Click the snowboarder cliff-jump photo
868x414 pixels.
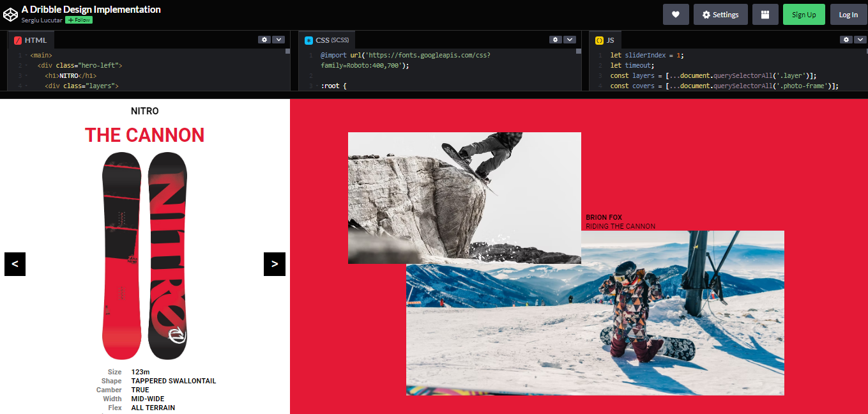[x=464, y=197]
